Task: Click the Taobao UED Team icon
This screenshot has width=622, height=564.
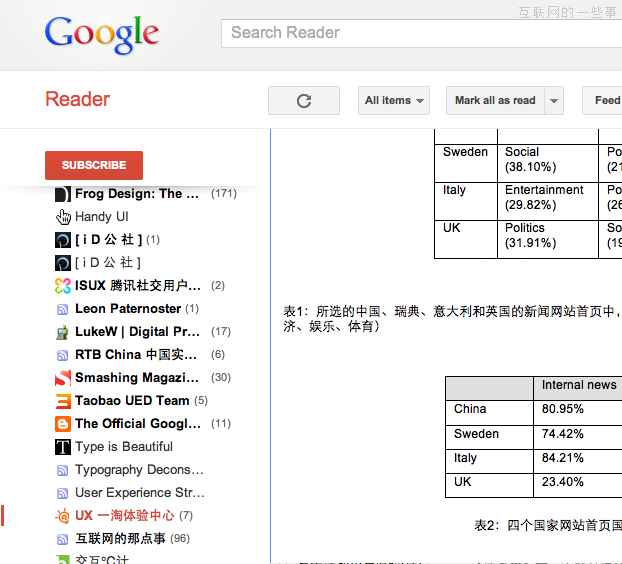Action: (x=63, y=401)
